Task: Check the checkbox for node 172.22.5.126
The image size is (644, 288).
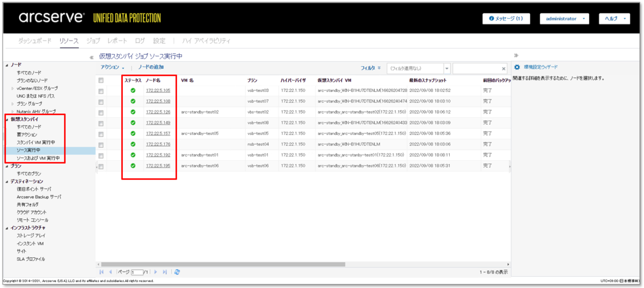Action: (x=101, y=112)
